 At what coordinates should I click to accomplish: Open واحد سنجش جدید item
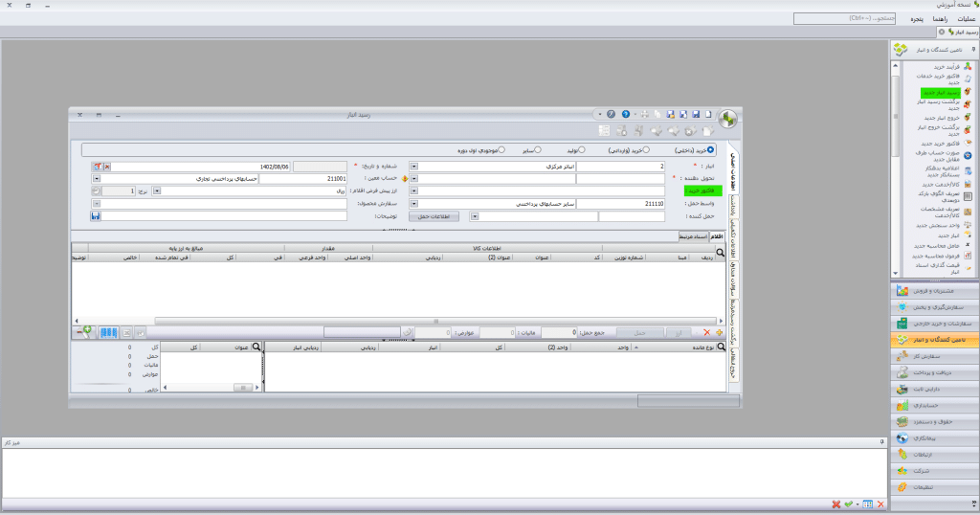pos(938,225)
